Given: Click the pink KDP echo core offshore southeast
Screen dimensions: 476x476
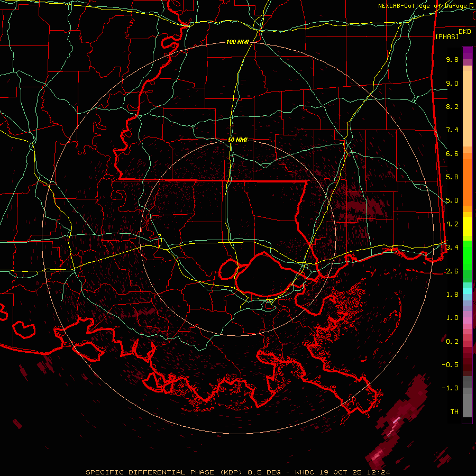Looking at the screenshot, I should [x=396, y=421].
